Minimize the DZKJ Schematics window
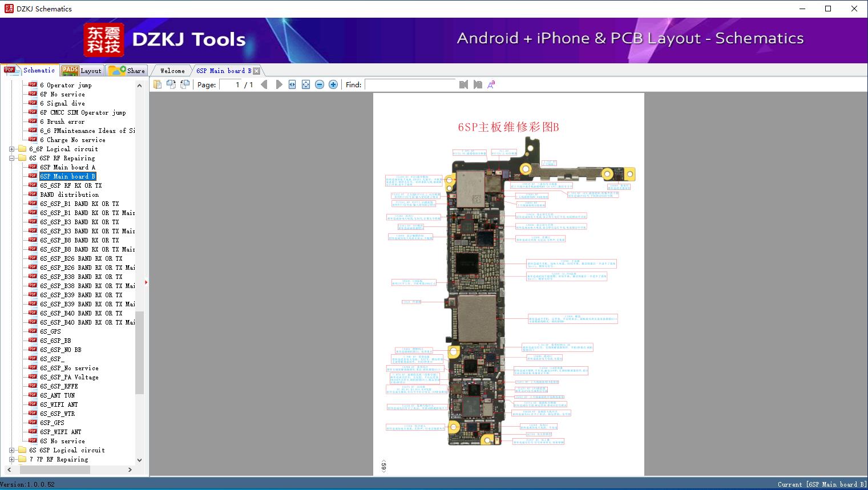 802,9
